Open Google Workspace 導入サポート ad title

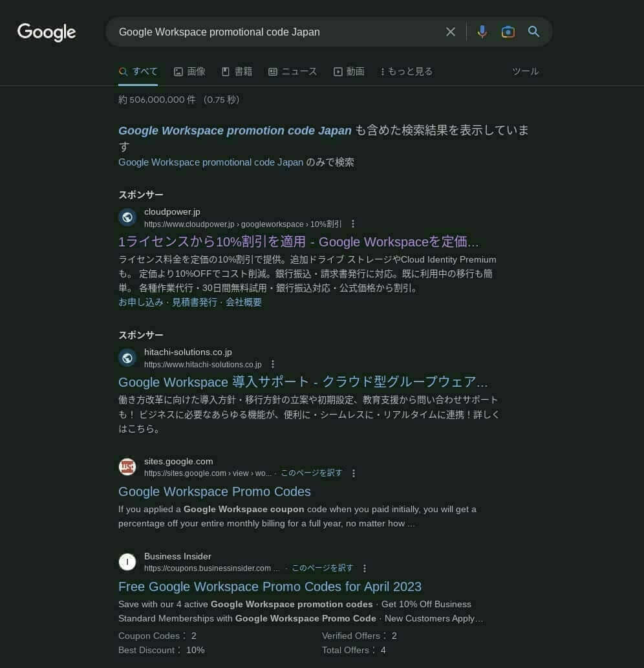(x=303, y=382)
